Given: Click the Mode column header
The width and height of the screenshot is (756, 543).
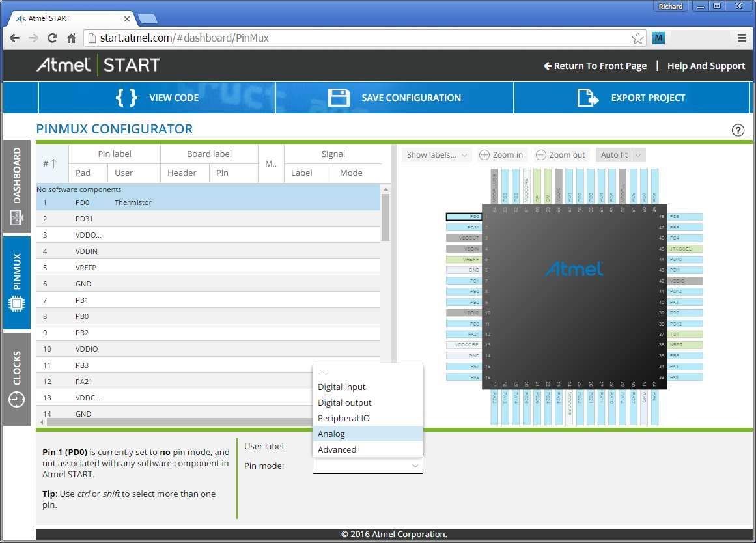Looking at the screenshot, I should [x=357, y=173].
